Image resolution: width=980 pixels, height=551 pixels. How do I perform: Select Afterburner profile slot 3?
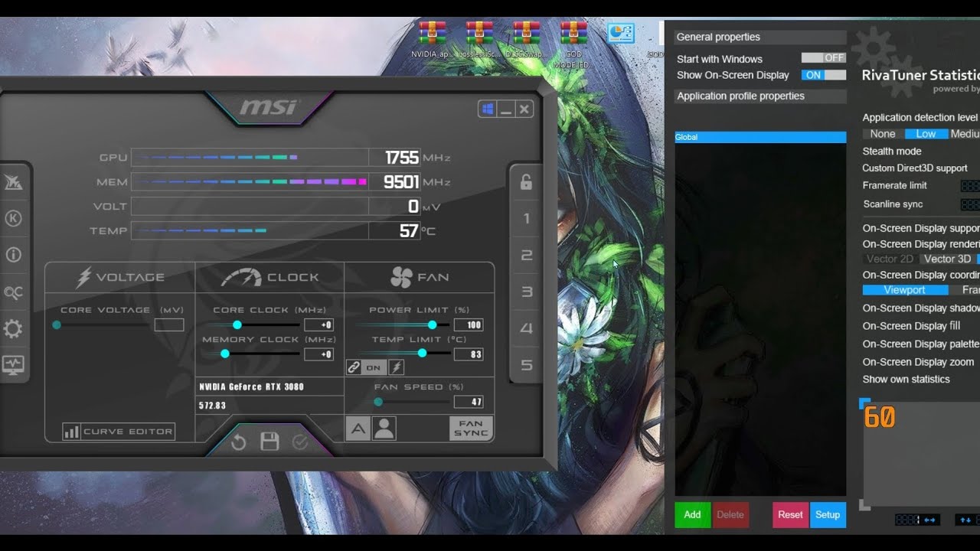(526, 292)
